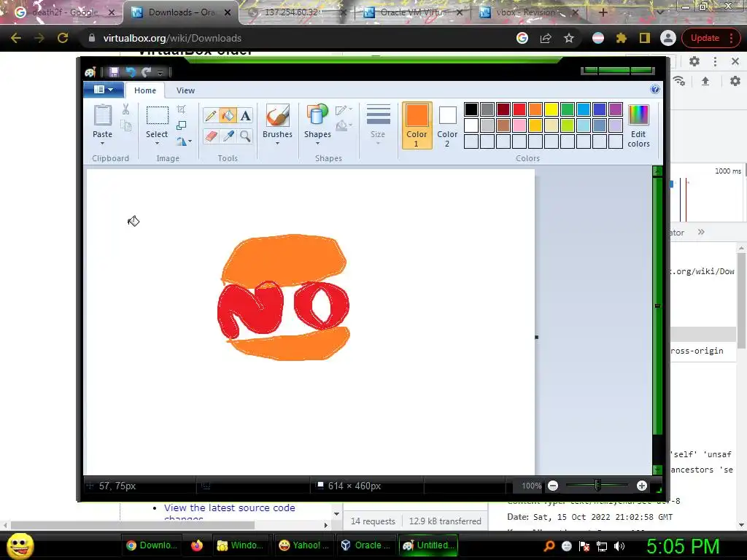Image resolution: width=747 pixels, height=560 pixels.
Task: Open the Oracle VirtualBox taskbar button
Action: [x=366, y=545]
